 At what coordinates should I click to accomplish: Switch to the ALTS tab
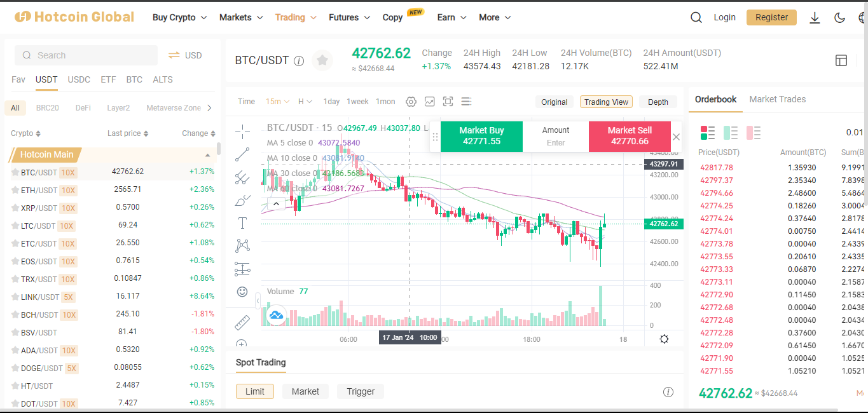pos(163,79)
